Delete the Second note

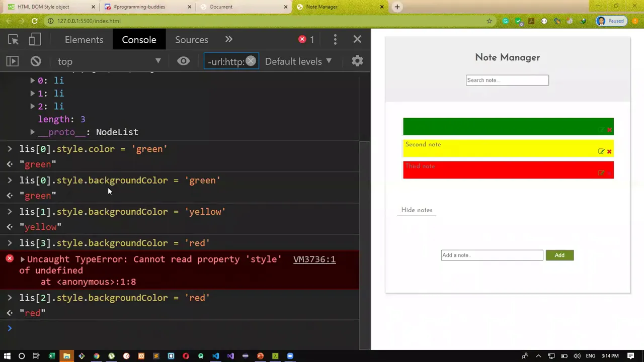(x=609, y=151)
